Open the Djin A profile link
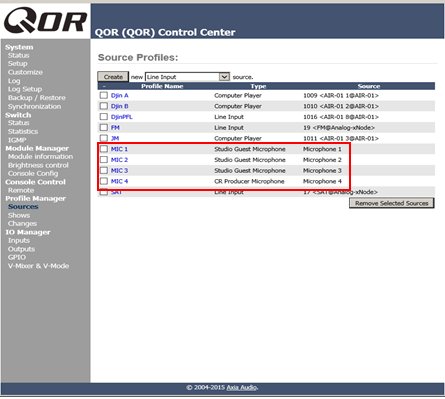This screenshot has height=399, width=445. coord(120,95)
